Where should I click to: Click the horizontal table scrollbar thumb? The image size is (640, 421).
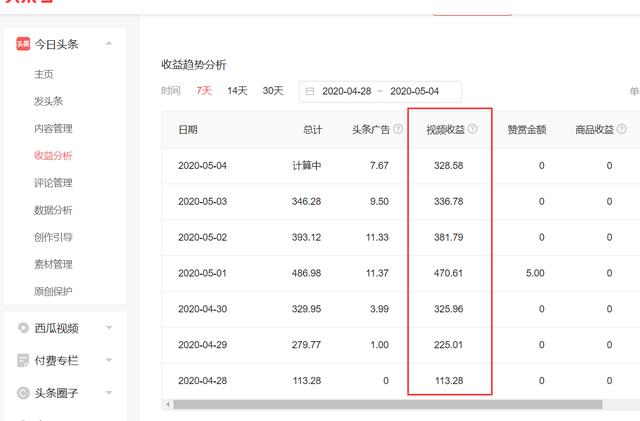388,404
